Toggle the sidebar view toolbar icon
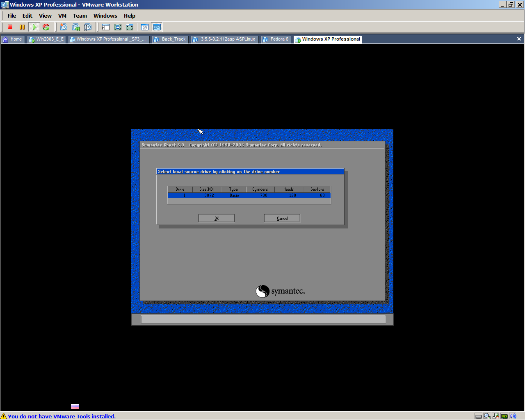The width and height of the screenshot is (525, 420). (x=106, y=27)
